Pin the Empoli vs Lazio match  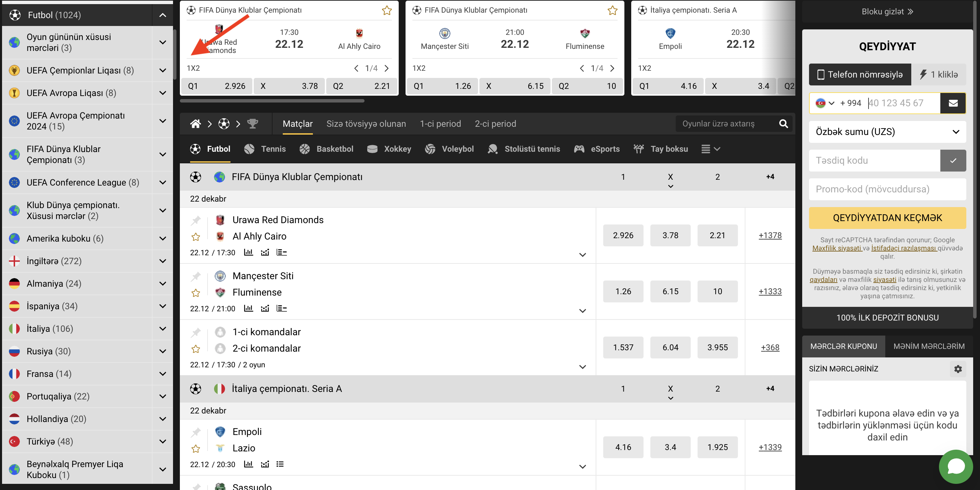tap(196, 432)
